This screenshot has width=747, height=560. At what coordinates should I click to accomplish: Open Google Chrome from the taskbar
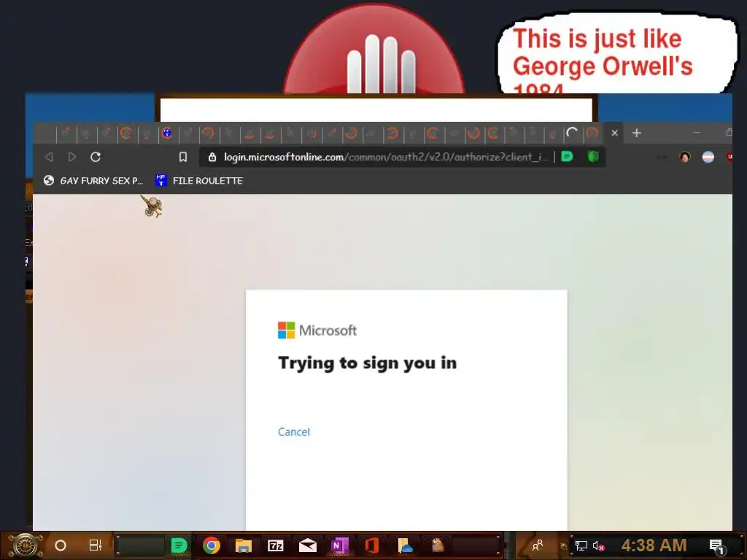pos(211,545)
